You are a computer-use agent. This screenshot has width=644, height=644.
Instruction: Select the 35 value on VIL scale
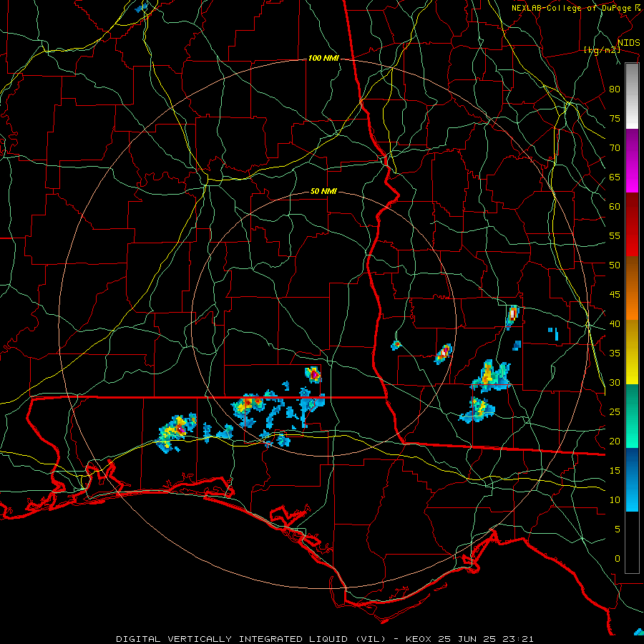[615, 353]
